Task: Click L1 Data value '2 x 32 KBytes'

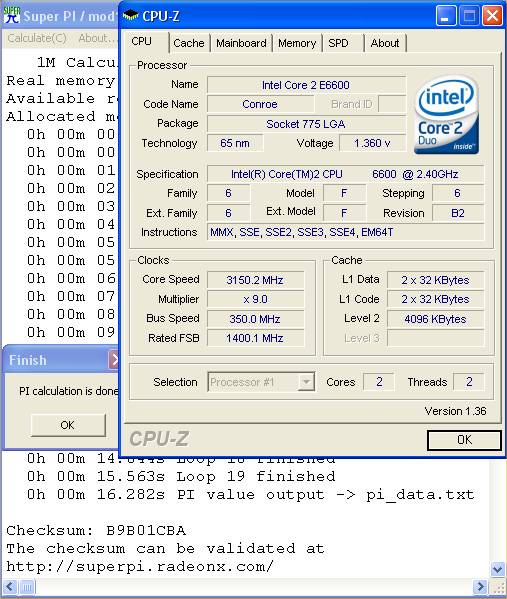Action: pyautogui.click(x=435, y=280)
